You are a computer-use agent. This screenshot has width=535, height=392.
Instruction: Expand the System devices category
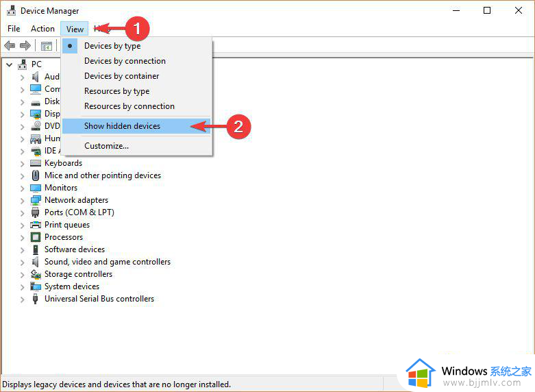[x=22, y=287]
